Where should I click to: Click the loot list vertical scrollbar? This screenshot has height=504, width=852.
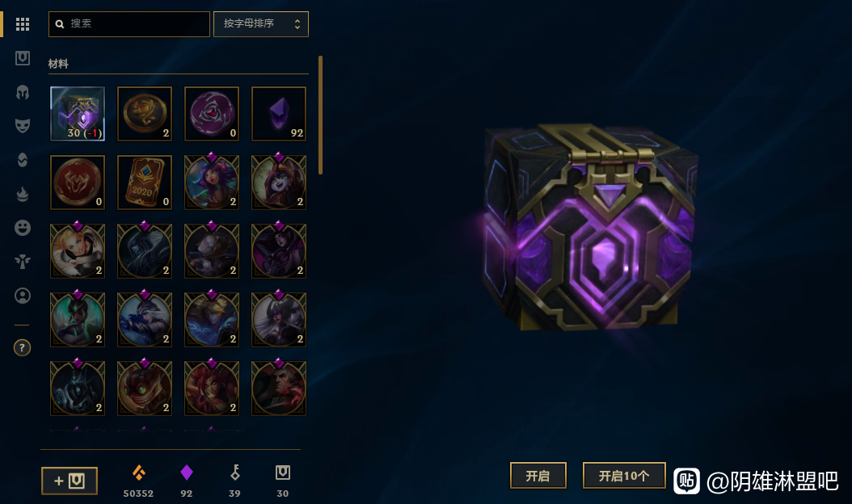321,115
